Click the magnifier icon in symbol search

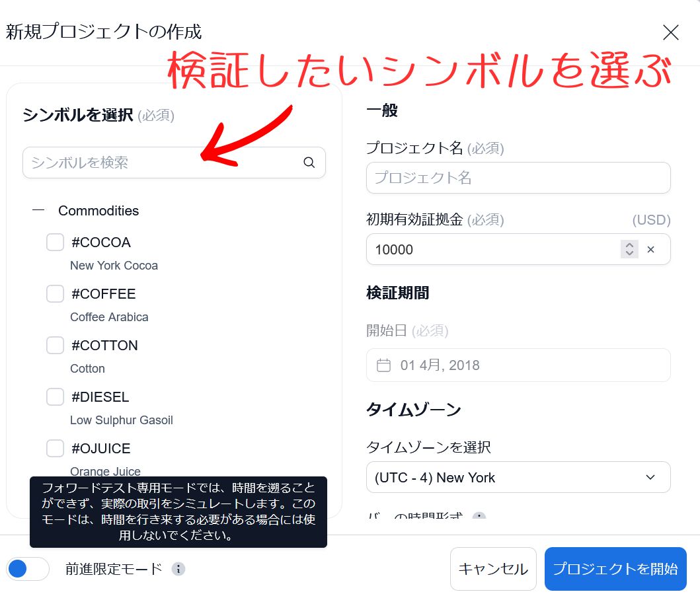(308, 162)
